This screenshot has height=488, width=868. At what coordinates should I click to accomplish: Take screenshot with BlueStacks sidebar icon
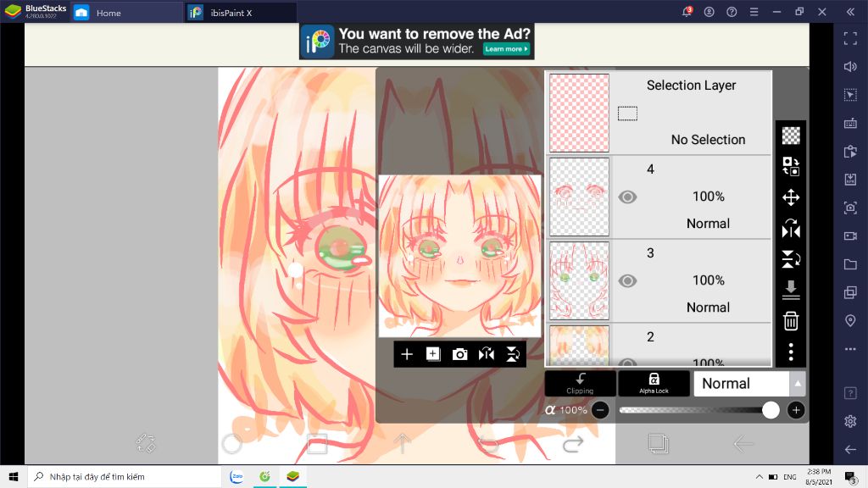(x=850, y=208)
